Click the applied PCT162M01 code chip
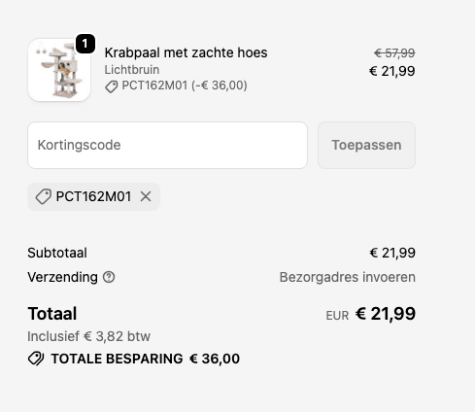475x412 pixels. click(94, 197)
